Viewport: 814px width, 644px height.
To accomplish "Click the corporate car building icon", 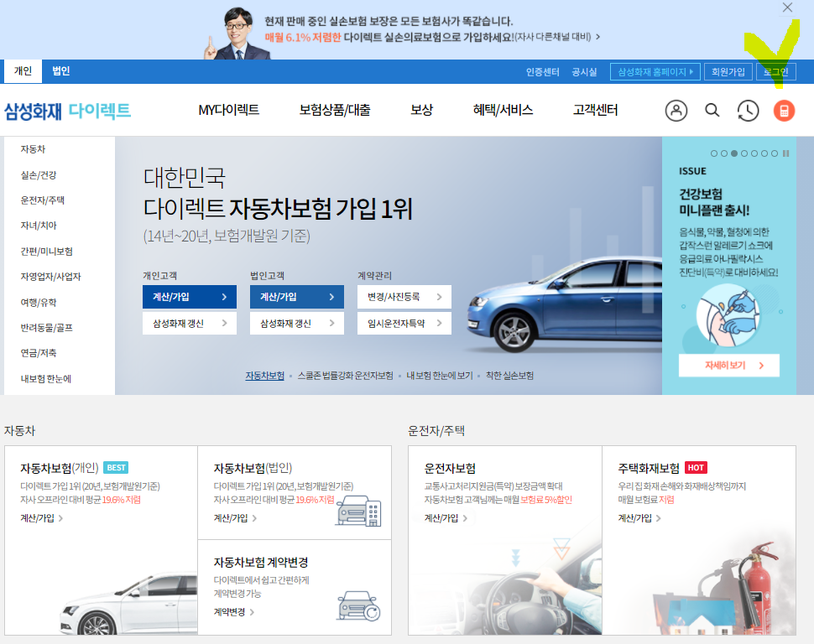I will 358,511.
